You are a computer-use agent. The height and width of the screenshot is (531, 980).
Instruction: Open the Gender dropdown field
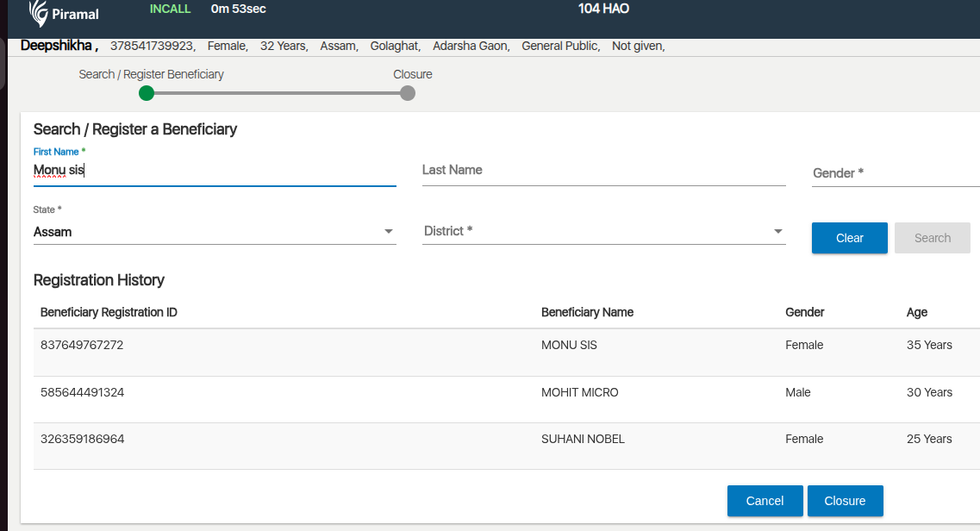[895, 173]
